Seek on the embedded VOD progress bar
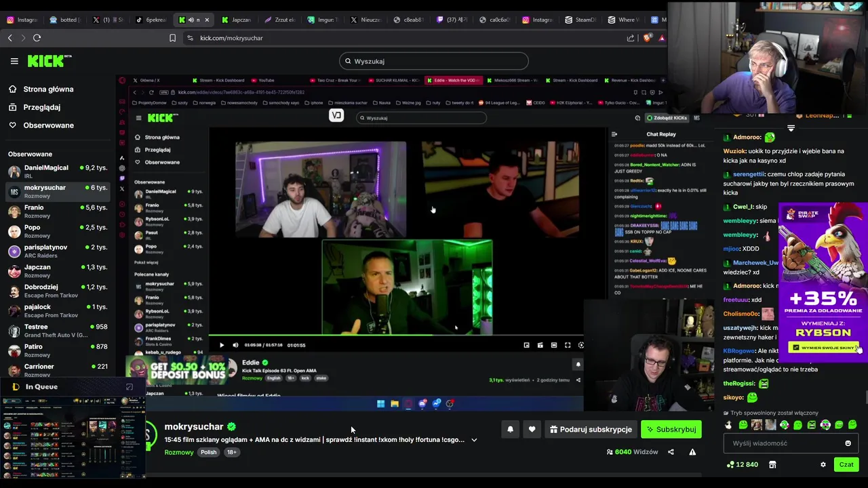The image size is (868, 488). 395,335
